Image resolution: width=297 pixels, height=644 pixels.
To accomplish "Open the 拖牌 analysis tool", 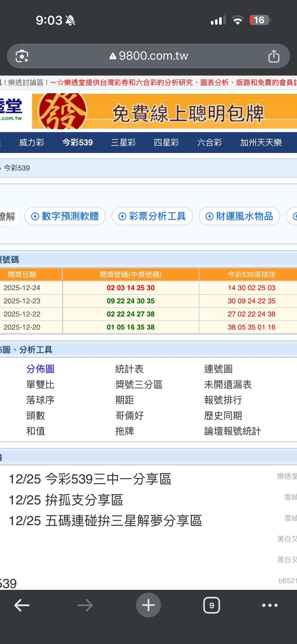I will tap(125, 431).
